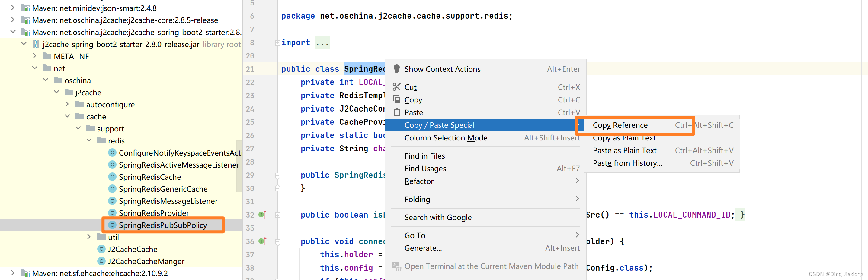The image size is (868, 280).
Task: Click class icon of SpringRedisActiveMessageListener
Action: click(x=112, y=165)
